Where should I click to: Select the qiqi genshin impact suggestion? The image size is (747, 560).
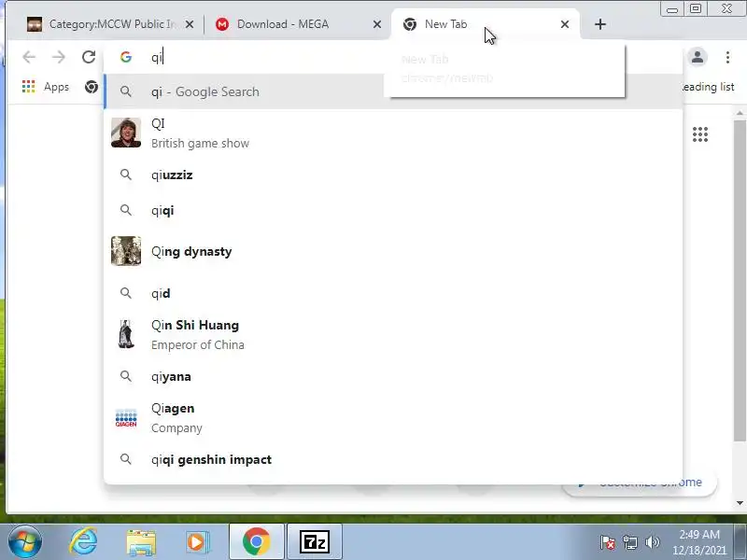point(393,459)
